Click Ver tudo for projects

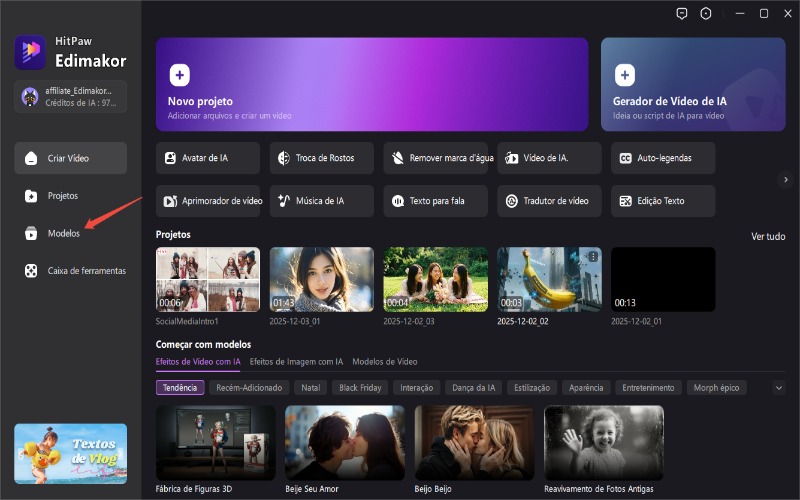(x=768, y=236)
